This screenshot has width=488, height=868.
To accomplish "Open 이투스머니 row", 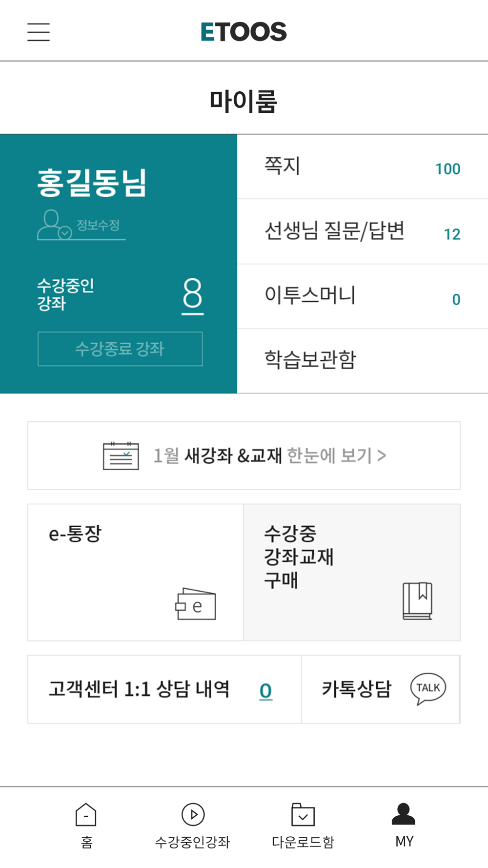I will coord(363,297).
